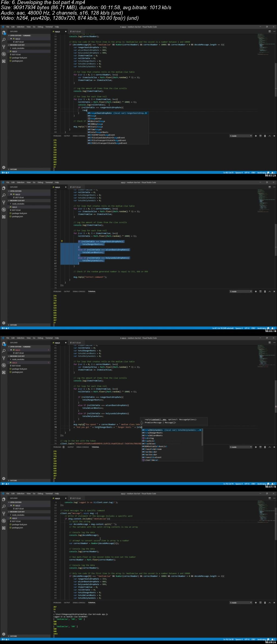Select app.js in the 00:09:34 folder tree
Viewport: 277px width, 644px height.
click(29, 518)
